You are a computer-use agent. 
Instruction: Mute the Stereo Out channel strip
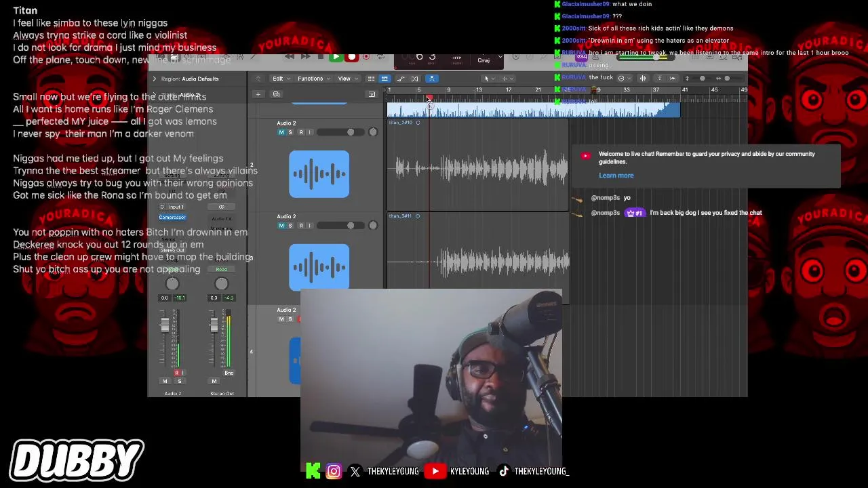click(214, 381)
